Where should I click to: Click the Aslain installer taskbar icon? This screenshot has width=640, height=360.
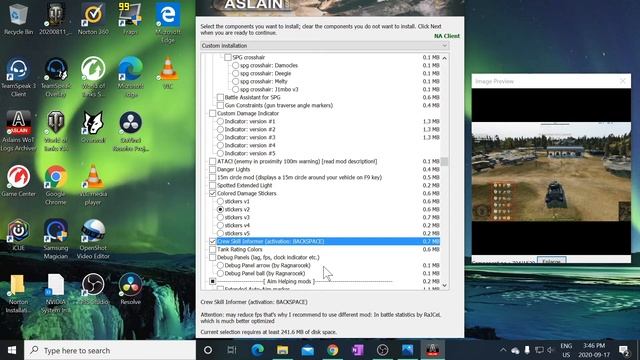[432, 350]
